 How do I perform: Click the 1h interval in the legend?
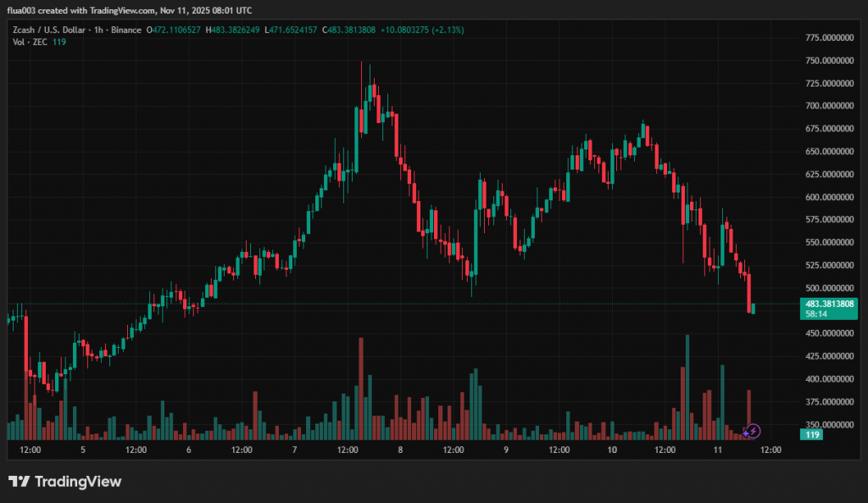[x=98, y=30]
